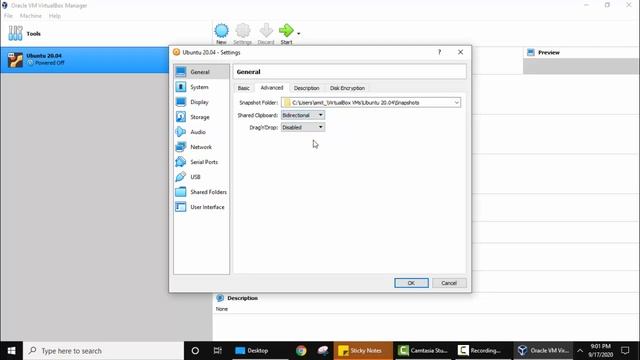Click Windows search box

coord(104,351)
